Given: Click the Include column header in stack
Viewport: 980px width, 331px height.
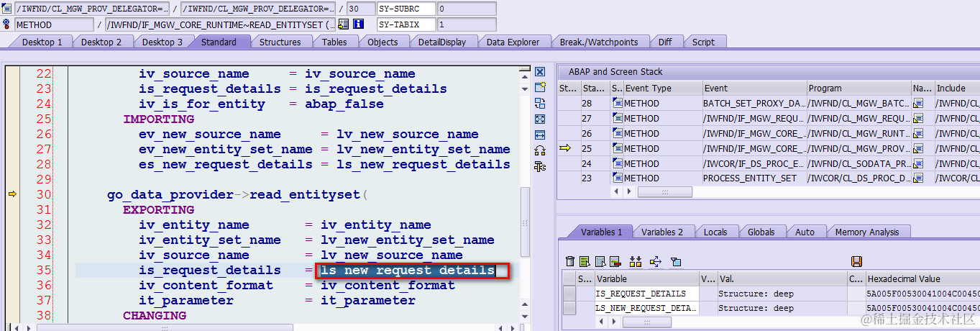Looking at the screenshot, I should (x=956, y=88).
